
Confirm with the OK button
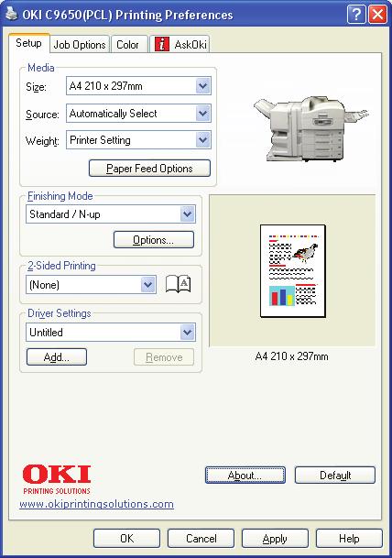pos(127,539)
